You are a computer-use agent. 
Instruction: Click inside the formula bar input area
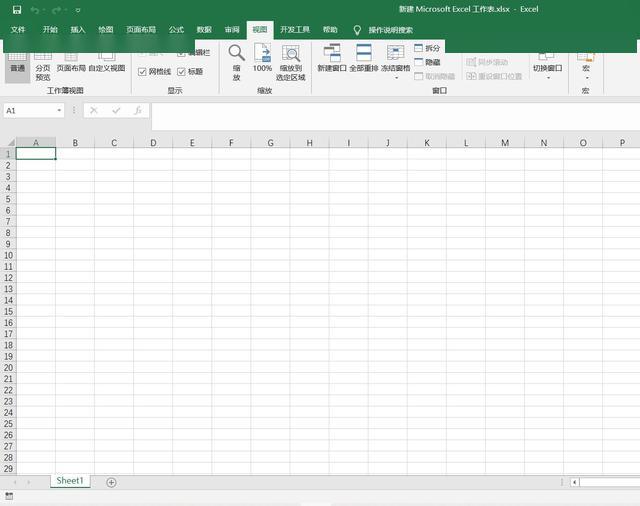pos(395,116)
